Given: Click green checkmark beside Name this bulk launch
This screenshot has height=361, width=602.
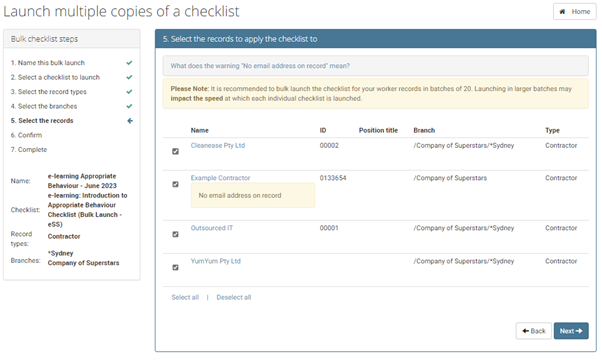Looking at the screenshot, I should (x=129, y=63).
